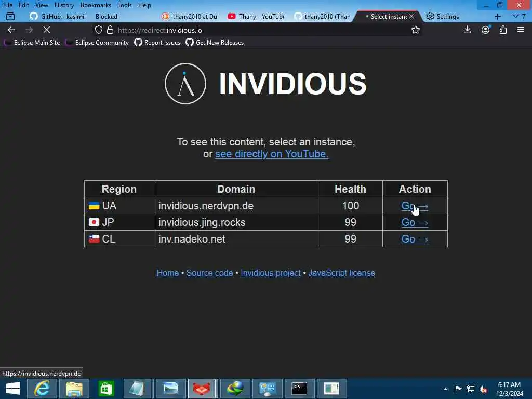
Task: Click the CL region cell
Action: click(119, 239)
